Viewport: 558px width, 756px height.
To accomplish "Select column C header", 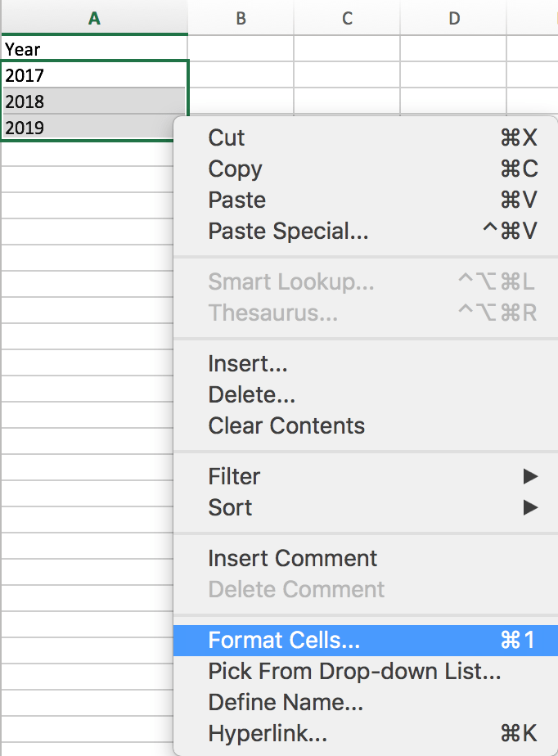I will click(346, 16).
